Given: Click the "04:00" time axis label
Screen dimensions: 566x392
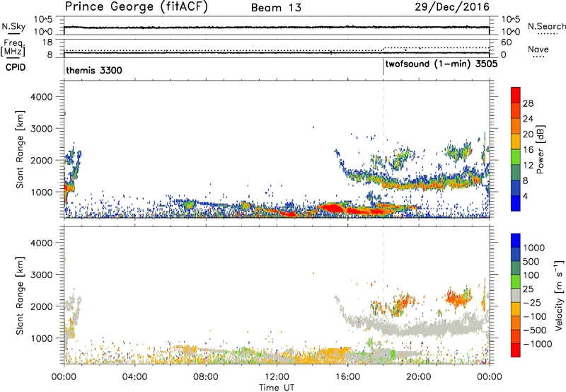Looking at the screenshot, I should pyautogui.click(x=134, y=377).
